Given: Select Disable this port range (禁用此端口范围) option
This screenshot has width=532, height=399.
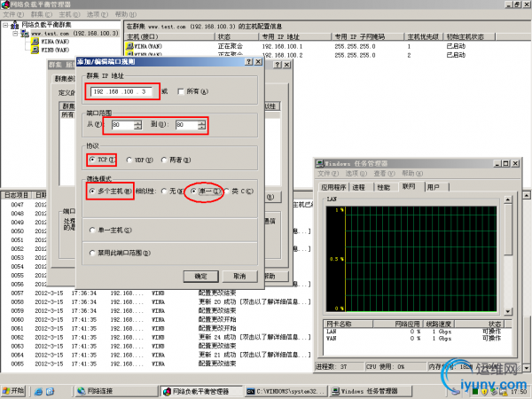Looking at the screenshot, I should [92, 253].
